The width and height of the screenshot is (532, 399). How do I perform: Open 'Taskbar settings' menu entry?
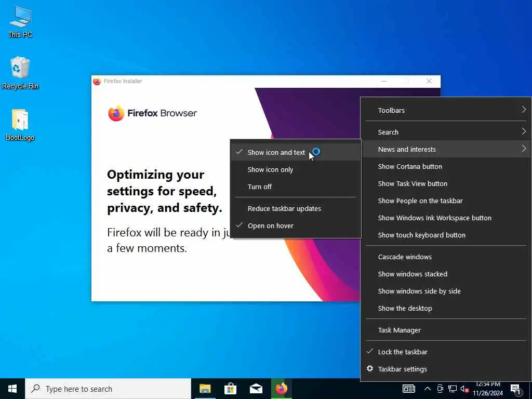pyautogui.click(x=445, y=369)
